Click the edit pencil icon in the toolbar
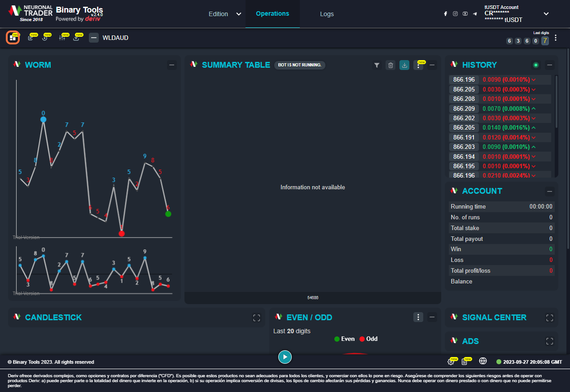 point(31,38)
